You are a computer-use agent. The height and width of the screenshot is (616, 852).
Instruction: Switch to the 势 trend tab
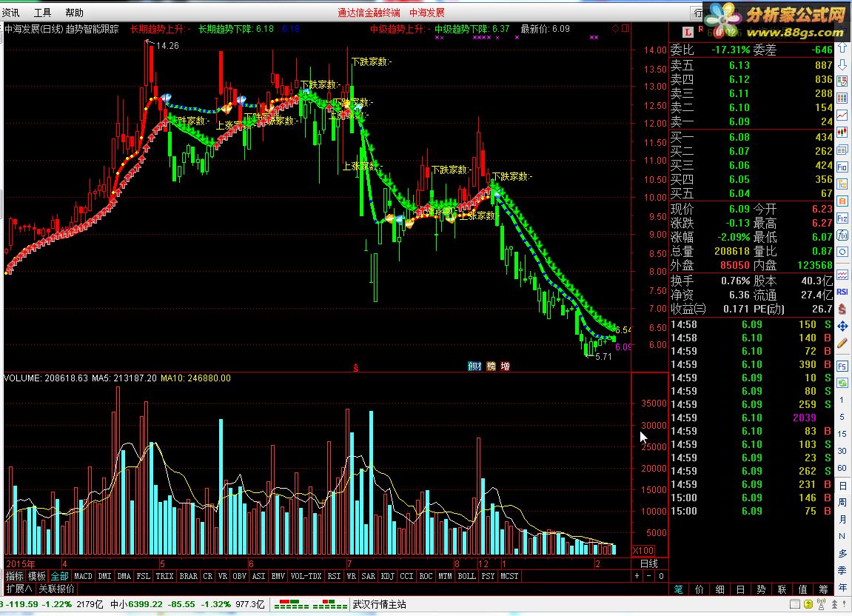(761, 589)
